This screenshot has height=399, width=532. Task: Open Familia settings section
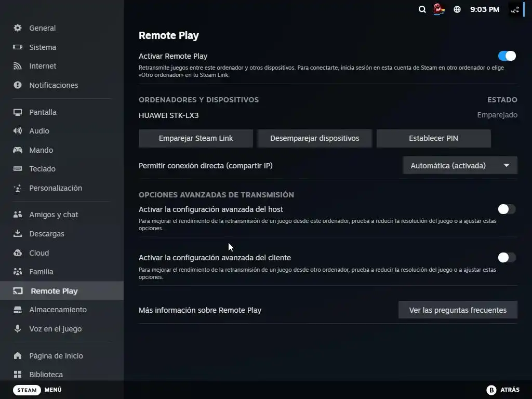point(62,272)
